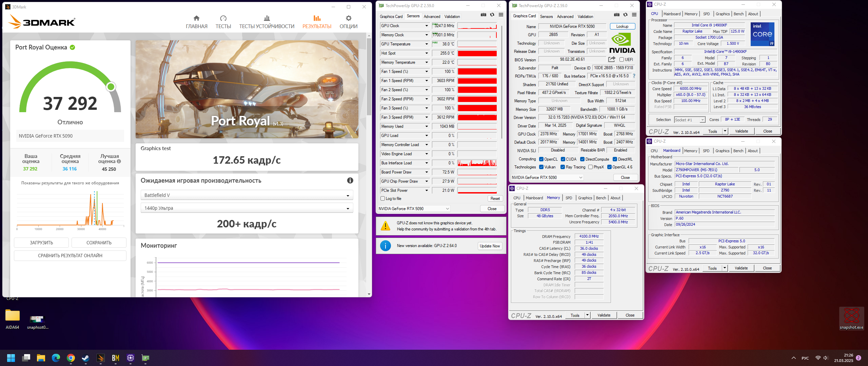Click the Bus Interface question mark icon
The width and height of the screenshot is (868, 366).
tap(634, 76)
